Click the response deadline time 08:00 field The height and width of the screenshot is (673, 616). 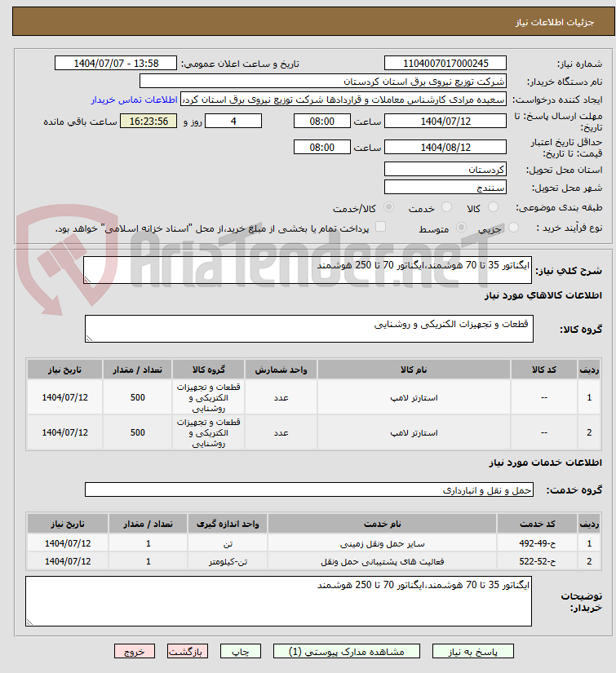point(322,121)
